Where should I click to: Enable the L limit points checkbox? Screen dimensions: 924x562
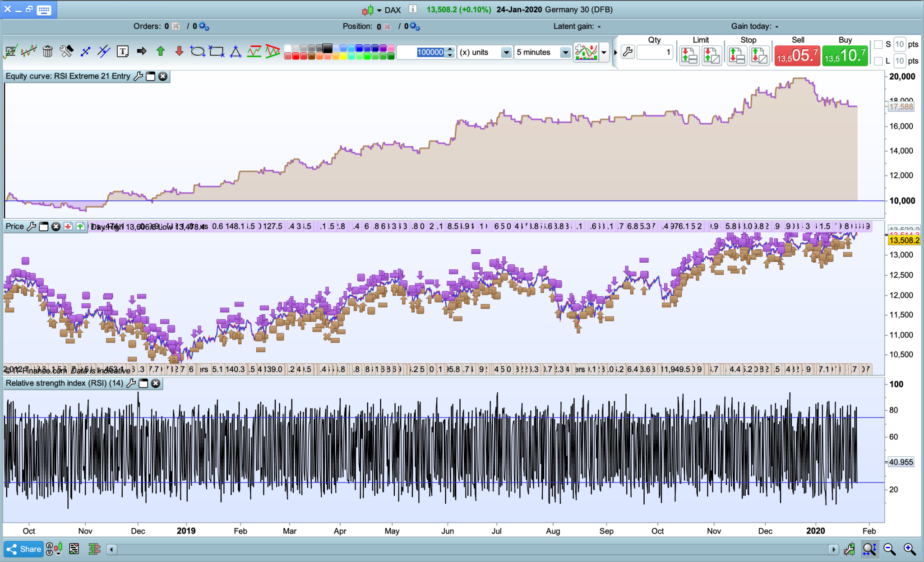878,60
